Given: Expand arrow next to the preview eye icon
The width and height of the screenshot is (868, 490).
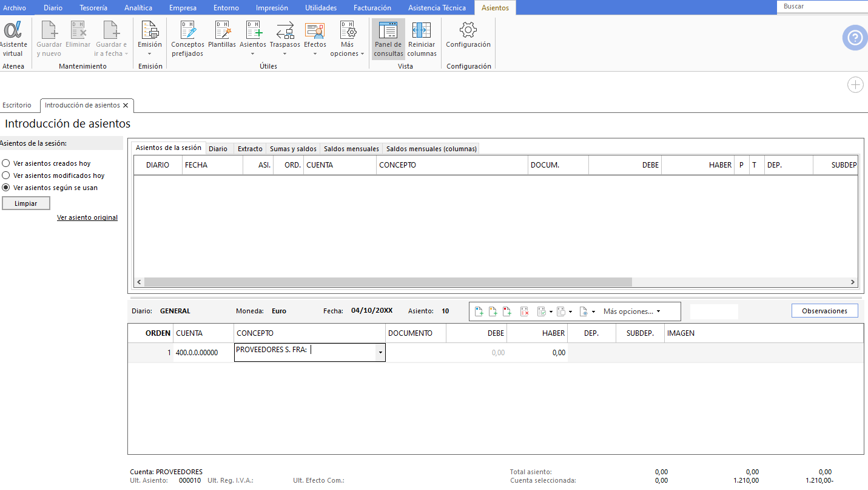Looking at the screenshot, I should (x=593, y=312).
